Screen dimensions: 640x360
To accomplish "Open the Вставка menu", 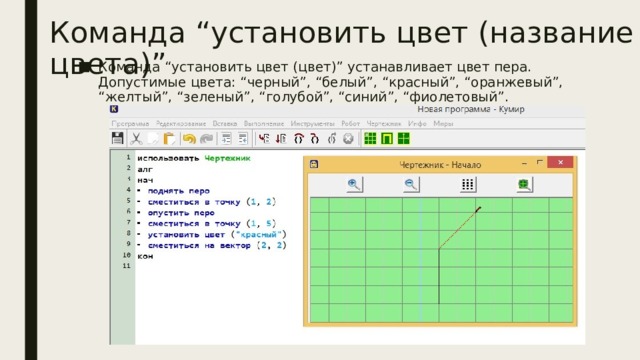I will (224, 123).
